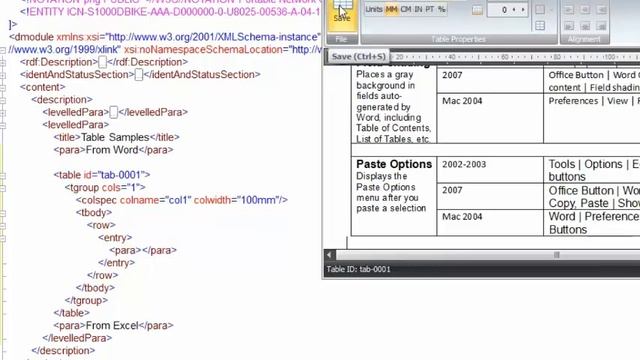Switch table units to PT
The image size is (640, 360).
coord(430,9)
